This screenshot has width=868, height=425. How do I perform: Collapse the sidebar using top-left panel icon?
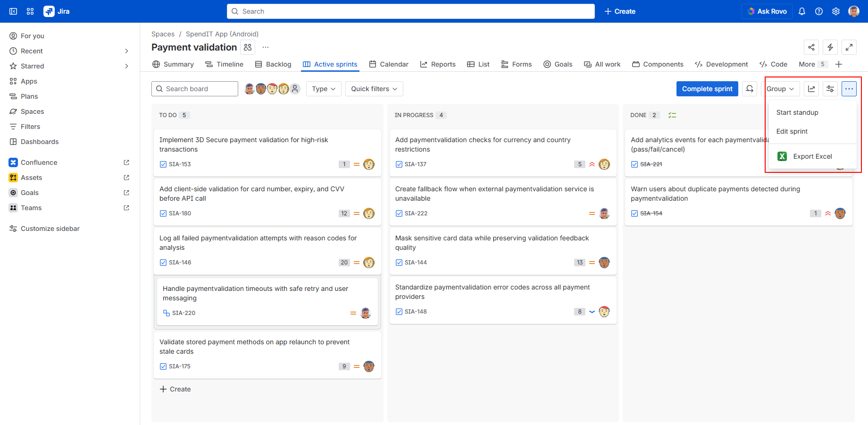click(x=13, y=11)
